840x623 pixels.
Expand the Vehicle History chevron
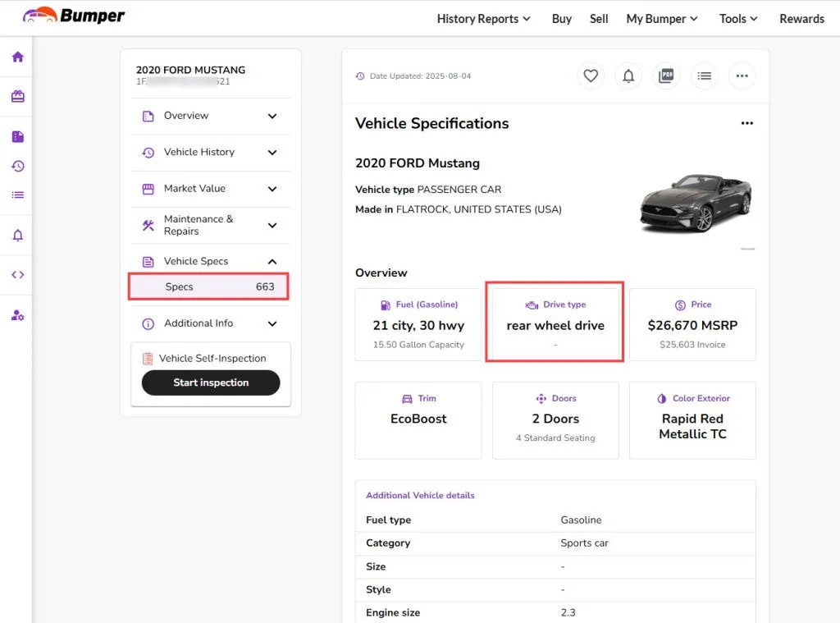tap(272, 153)
